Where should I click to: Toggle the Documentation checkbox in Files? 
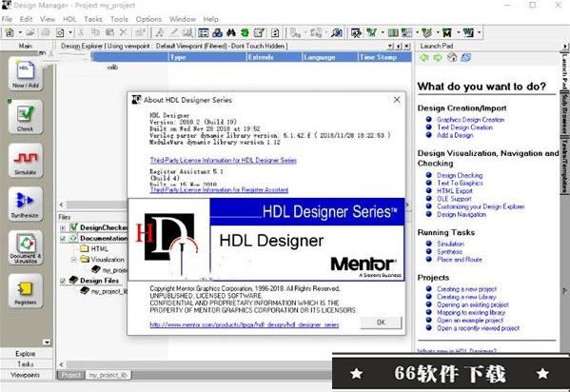click(63, 239)
